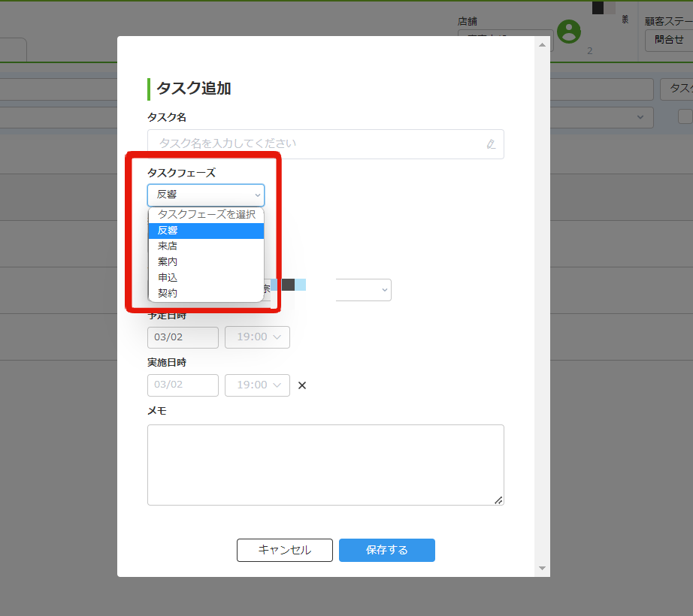Pick the タスクフェーズを選択 placeholder option
Image resolution: width=693 pixels, height=616 pixels.
[x=206, y=215]
